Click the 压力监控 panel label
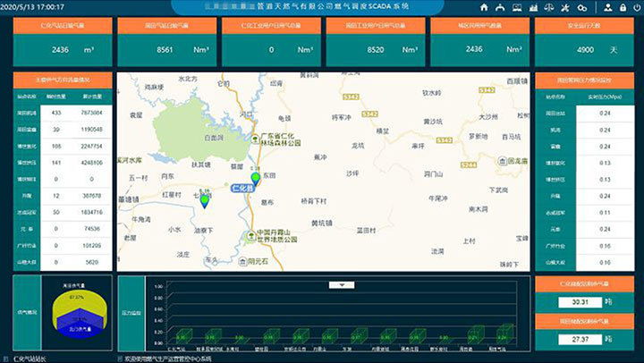644x363 pixels. point(131,313)
